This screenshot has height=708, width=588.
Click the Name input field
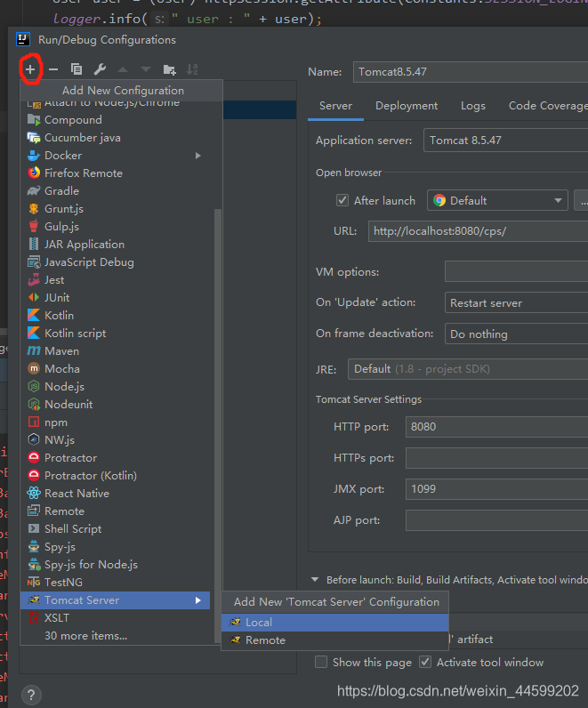tap(471, 72)
